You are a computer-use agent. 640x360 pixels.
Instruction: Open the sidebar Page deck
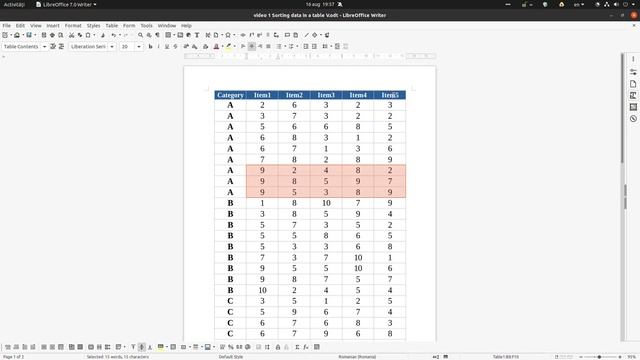coord(633,83)
